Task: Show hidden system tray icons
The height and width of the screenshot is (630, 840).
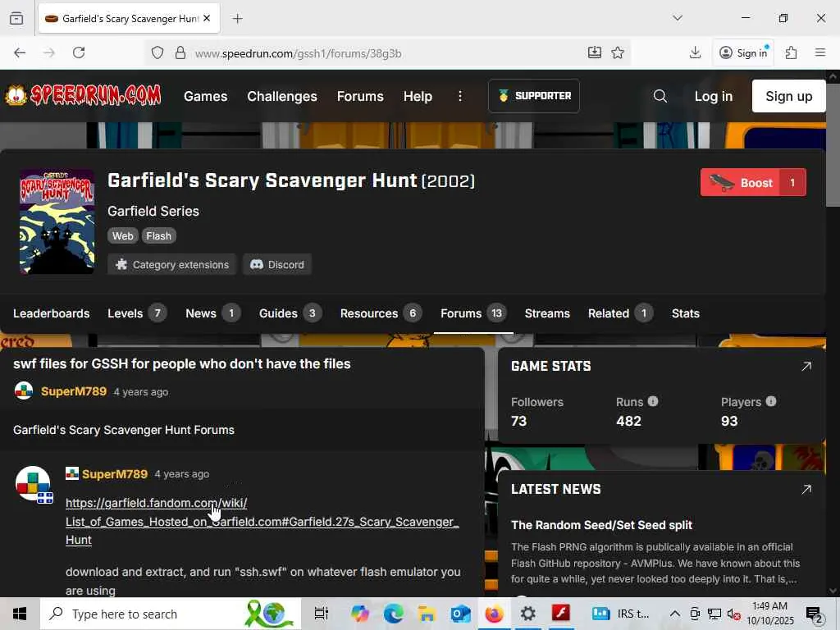Action: pyautogui.click(x=675, y=614)
